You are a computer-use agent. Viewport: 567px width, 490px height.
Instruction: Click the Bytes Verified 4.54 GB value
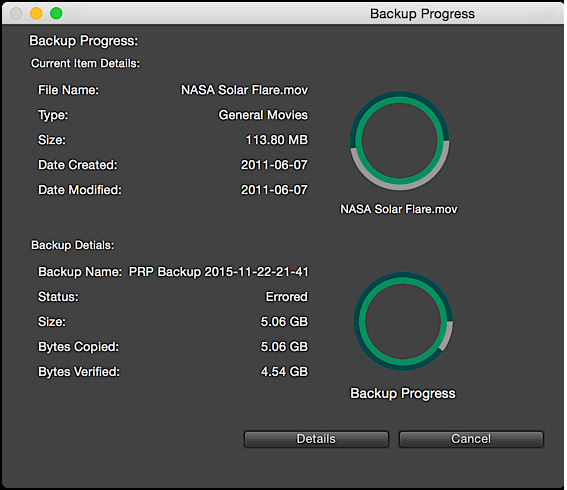[284, 371]
